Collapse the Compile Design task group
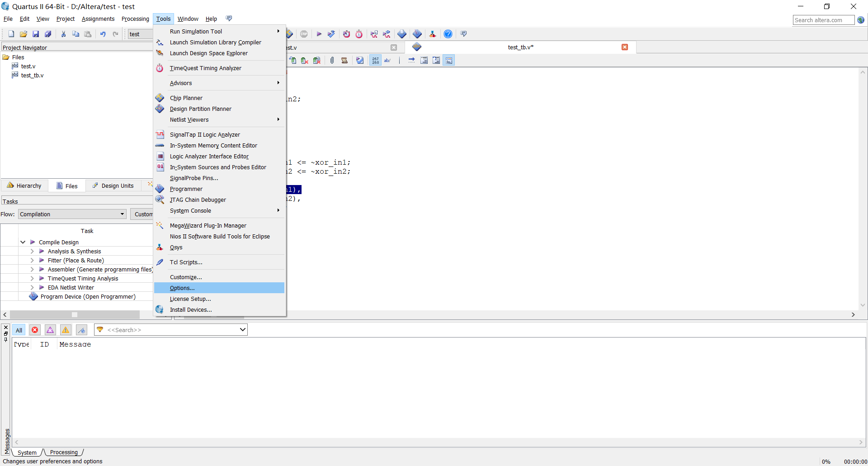 coord(23,242)
